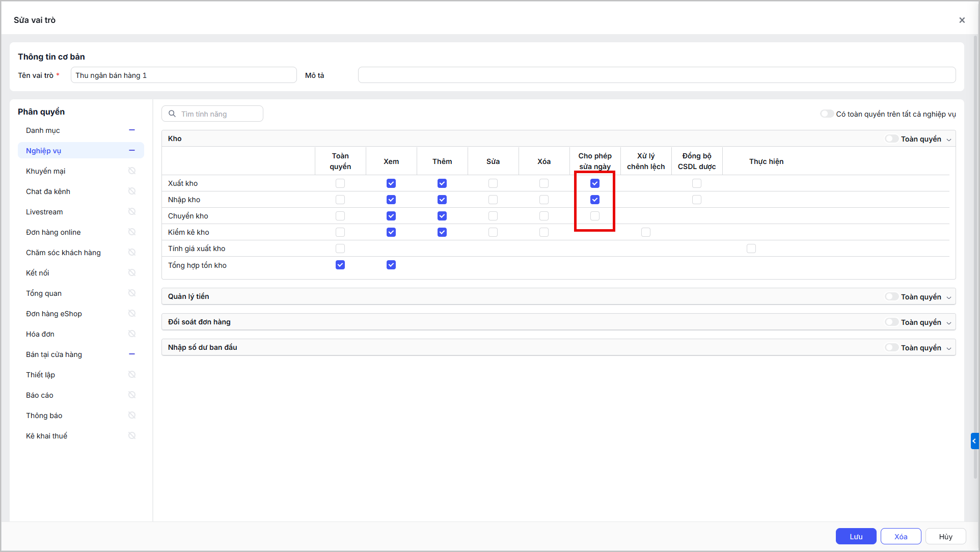The width and height of the screenshot is (980, 552).
Task: Click the no-permission icon beside Hóa đơn
Action: [132, 334]
